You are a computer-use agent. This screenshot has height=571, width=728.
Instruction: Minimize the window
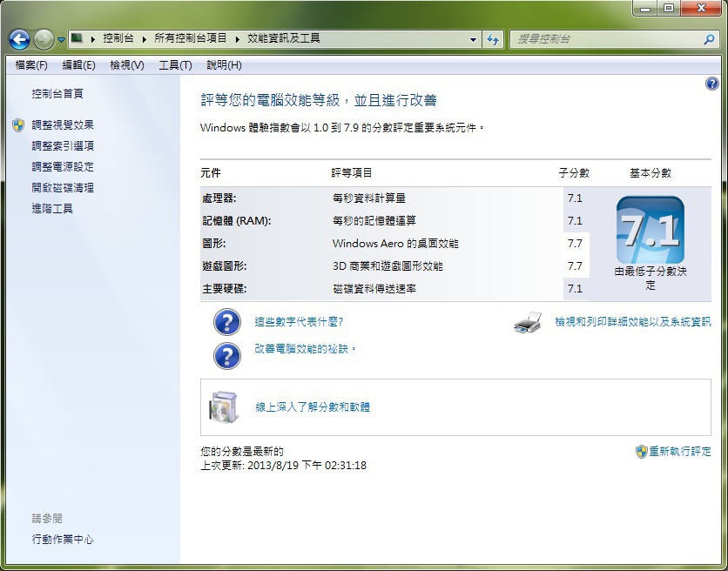[x=645, y=8]
